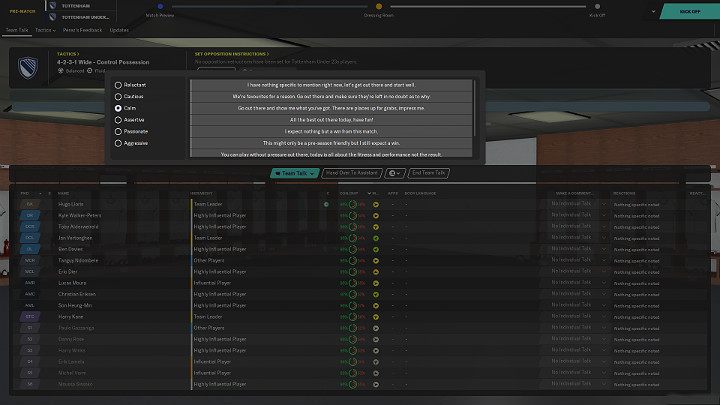Switch to the Team Talk tab
The width and height of the screenshot is (720, 405).
[17, 30]
